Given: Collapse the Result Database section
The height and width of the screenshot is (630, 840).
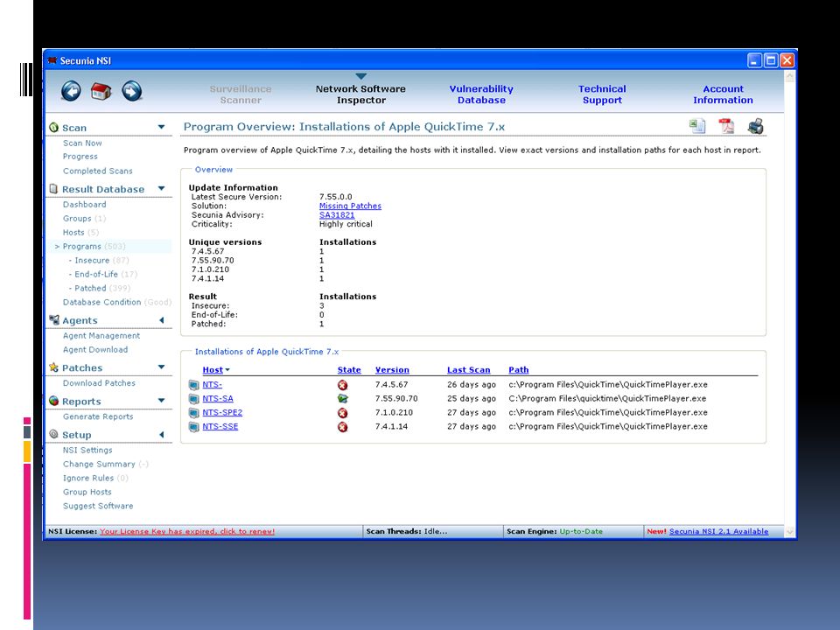Looking at the screenshot, I should [x=161, y=189].
